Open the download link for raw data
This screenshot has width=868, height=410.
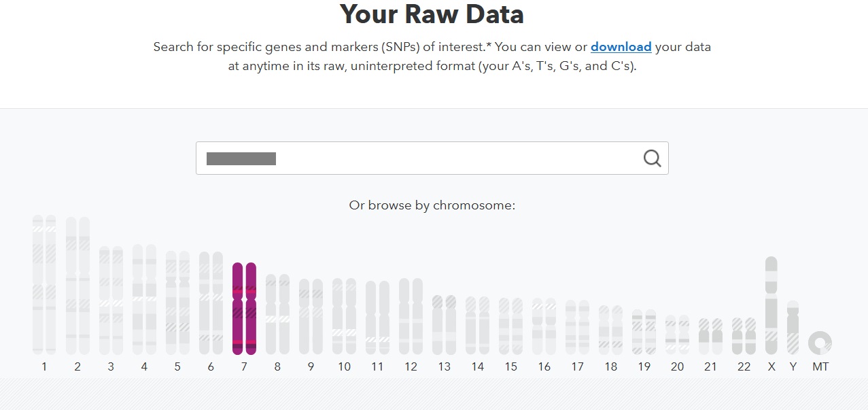pyautogui.click(x=621, y=47)
